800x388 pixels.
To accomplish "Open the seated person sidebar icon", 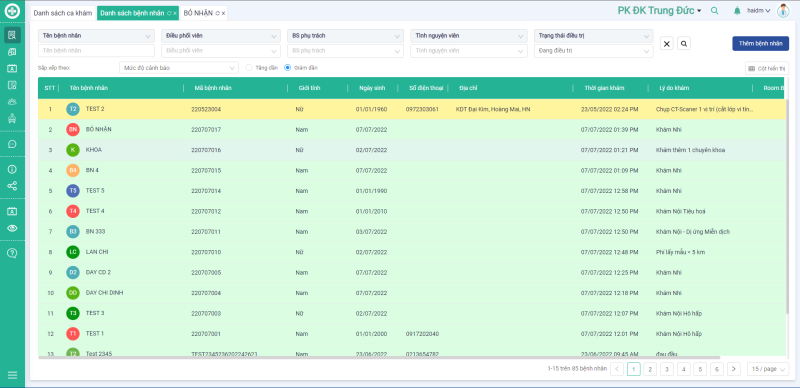I will pyautogui.click(x=12, y=118).
